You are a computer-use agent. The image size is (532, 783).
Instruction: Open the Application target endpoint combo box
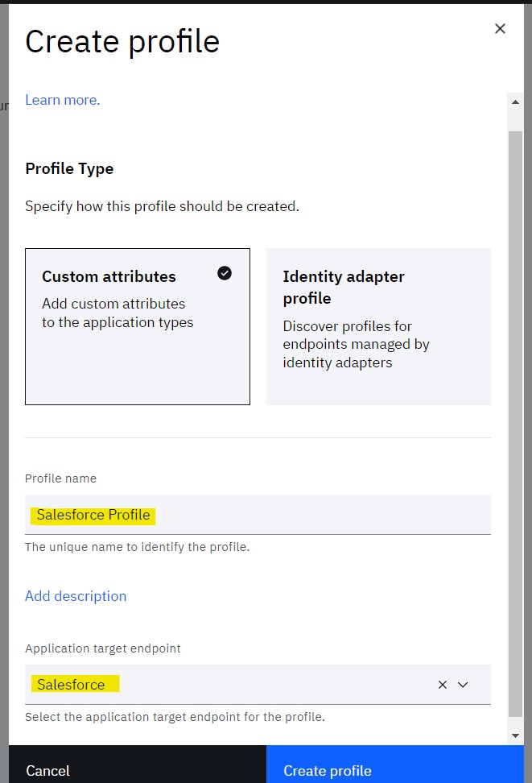click(x=225, y=685)
